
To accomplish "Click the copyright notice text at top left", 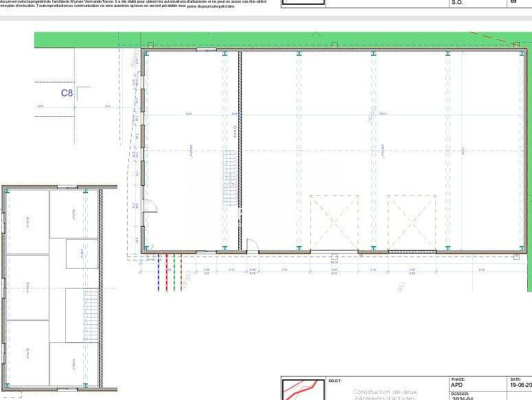I will [130, 4].
